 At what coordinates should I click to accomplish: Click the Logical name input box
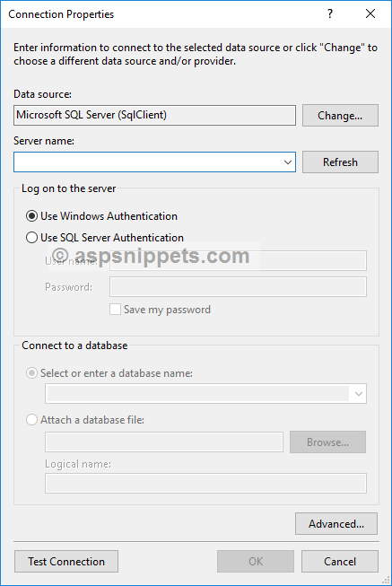coord(205,483)
